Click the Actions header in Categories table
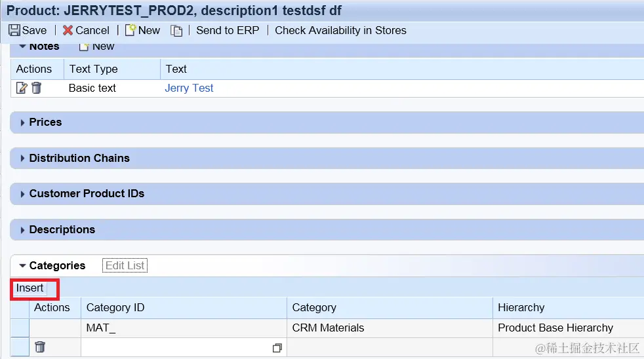Screen dimensions: 644x359 coord(55,308)
